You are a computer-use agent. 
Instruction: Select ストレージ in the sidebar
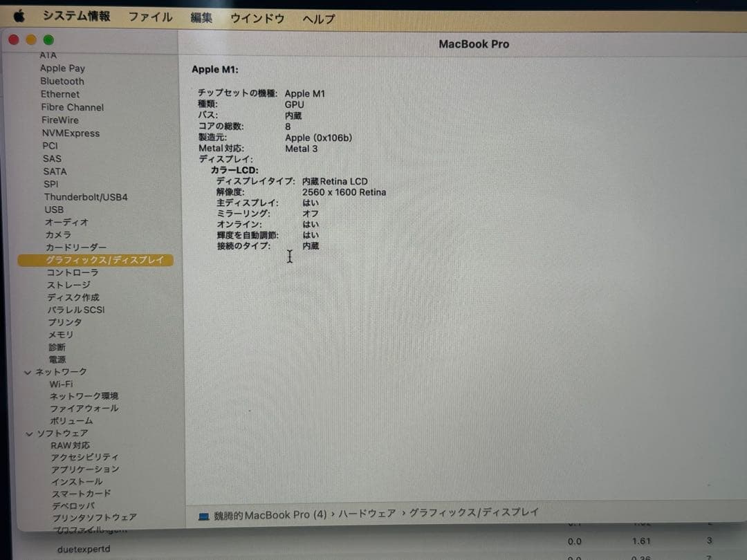coord(68,285)
